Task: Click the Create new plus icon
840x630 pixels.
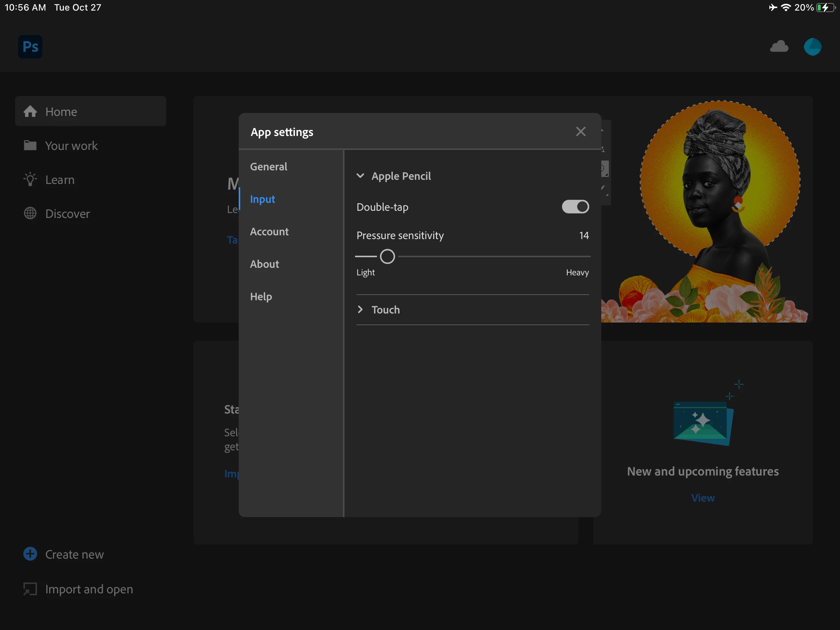Action: click(30, 554)
